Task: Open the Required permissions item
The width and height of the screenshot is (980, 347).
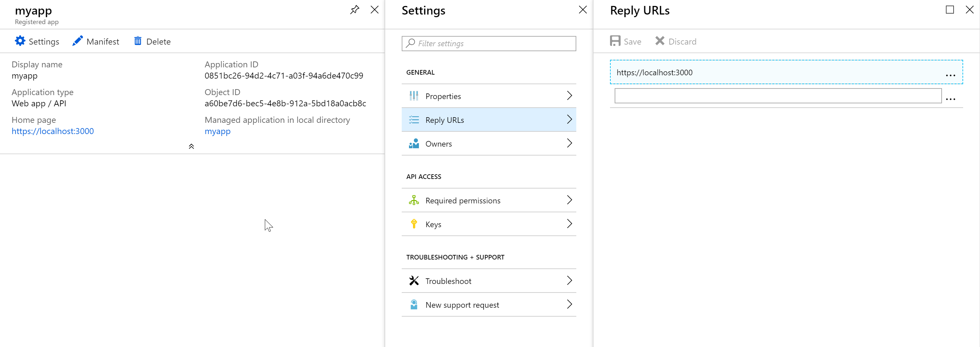Action: tap(489, 200)
